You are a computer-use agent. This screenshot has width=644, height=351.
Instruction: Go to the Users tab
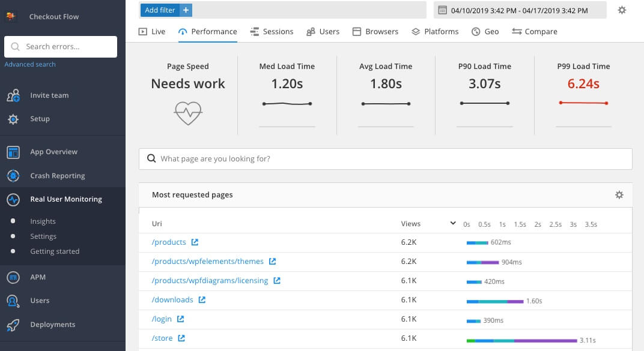[x=323, y=32]
